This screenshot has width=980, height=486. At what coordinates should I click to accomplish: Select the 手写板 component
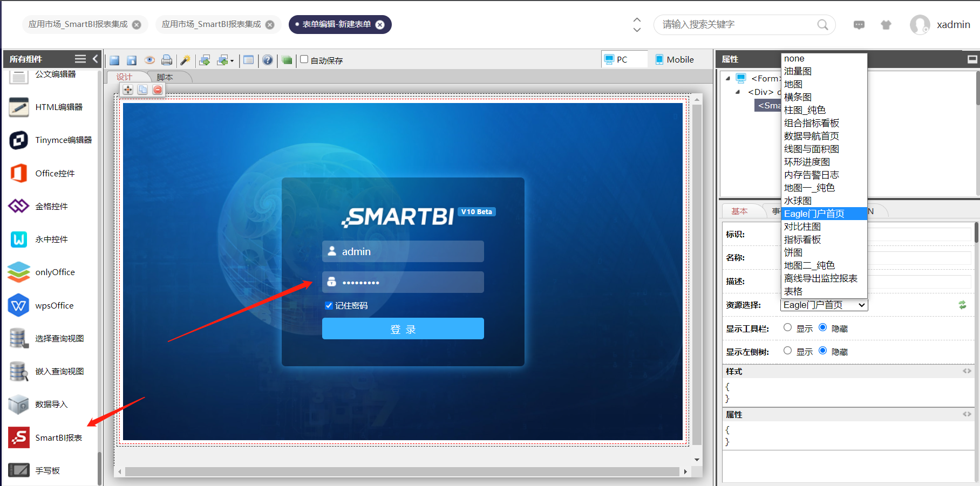tap(35, 470)
